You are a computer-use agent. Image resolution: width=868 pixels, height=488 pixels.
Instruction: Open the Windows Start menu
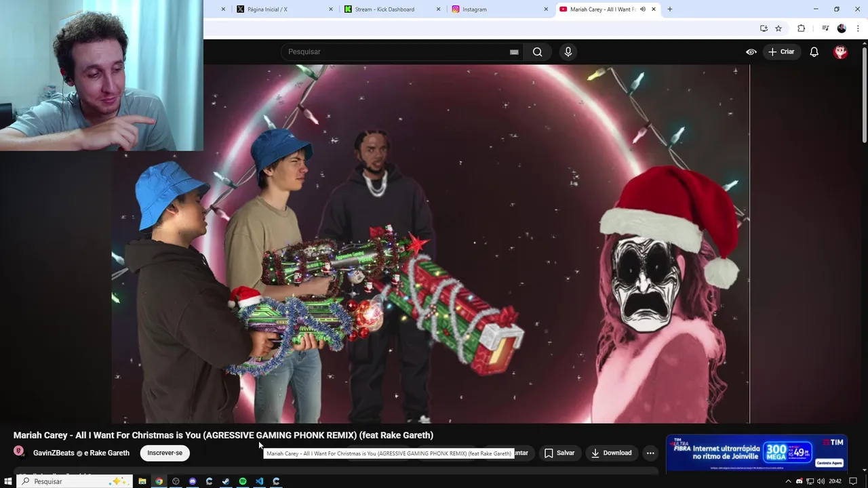coord(8,481)
